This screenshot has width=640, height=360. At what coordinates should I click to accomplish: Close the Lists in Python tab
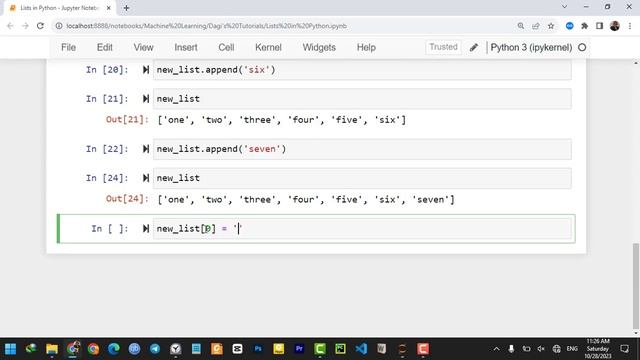coord(109,8)
